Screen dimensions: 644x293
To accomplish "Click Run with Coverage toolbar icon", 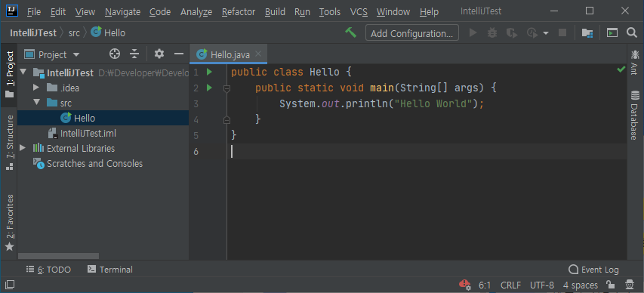I will (x=512, y=33).
